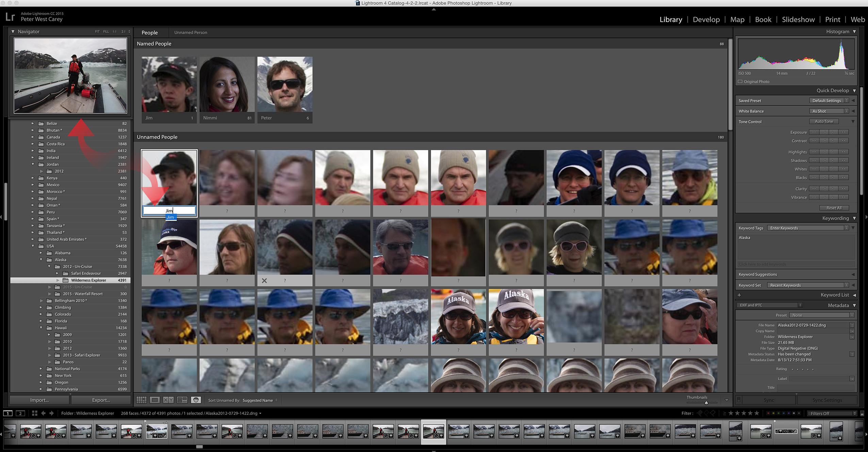
Task: Adjust the Thumbnails size slider
Action: pos(706,403)
